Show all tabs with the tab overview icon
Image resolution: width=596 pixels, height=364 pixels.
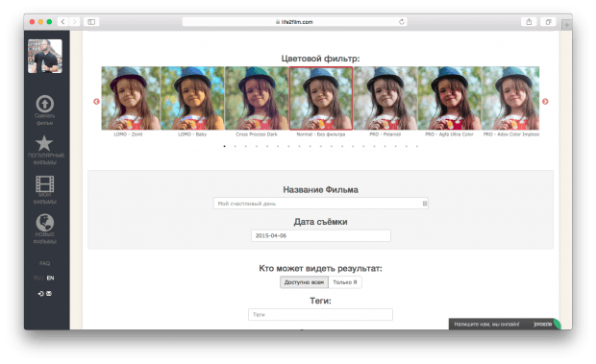point(549,22)
